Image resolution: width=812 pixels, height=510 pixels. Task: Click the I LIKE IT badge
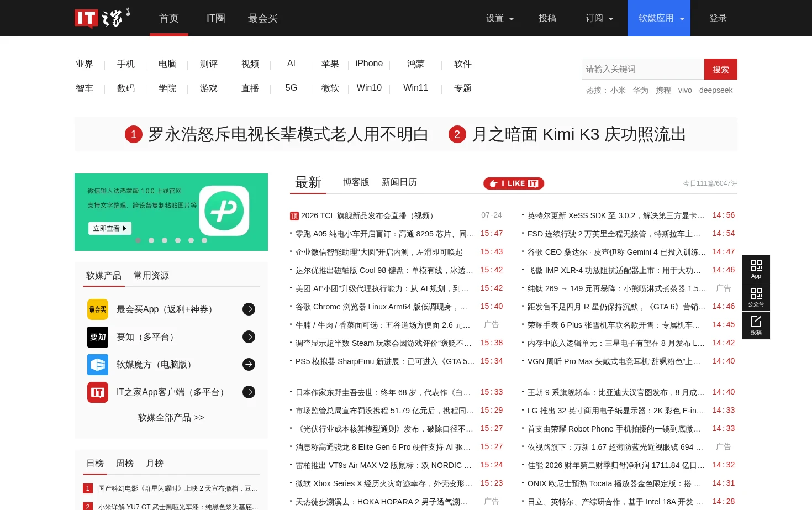tap(514, 183)
